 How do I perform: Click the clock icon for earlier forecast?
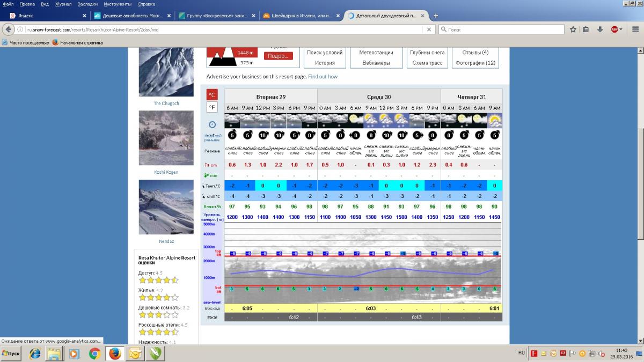pyautogui.click(x=212, y=124)
